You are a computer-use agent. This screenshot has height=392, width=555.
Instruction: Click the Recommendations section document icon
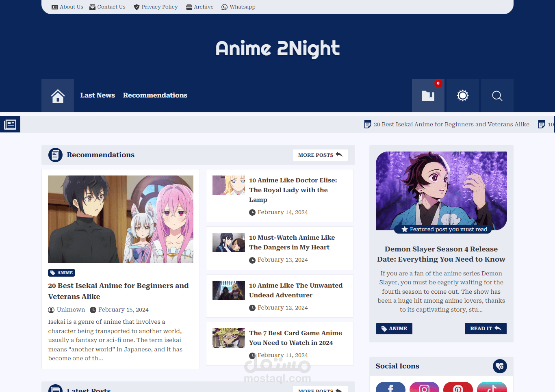click(x=55, y=155)
